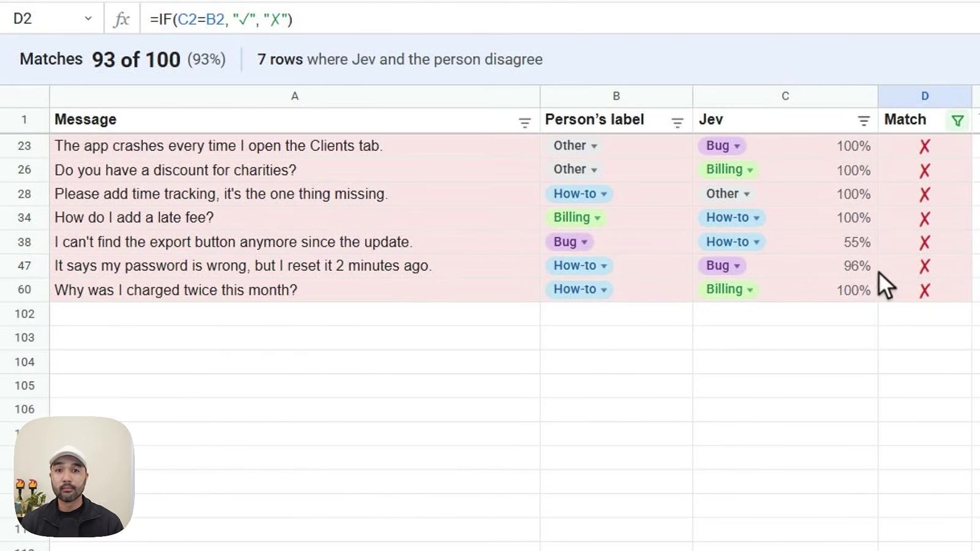Select column A header
The image size is (980, 551).
pyautogui.click(x=295, y=96)
